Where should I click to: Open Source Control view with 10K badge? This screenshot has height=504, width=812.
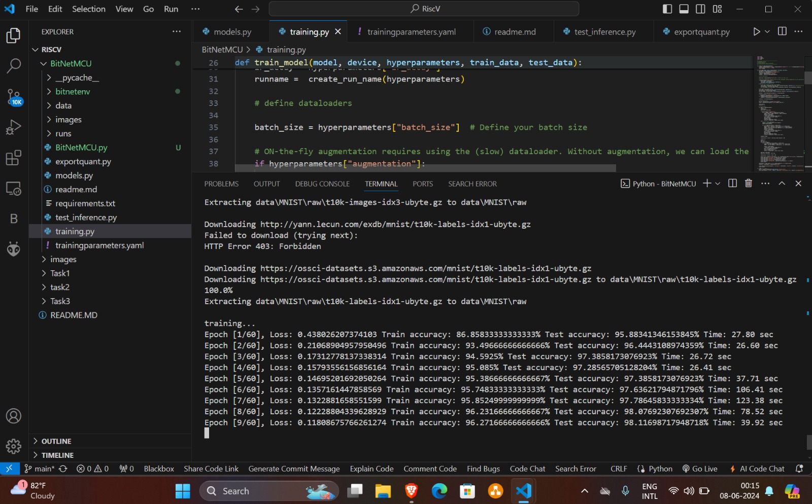click(x=14, y=96)
